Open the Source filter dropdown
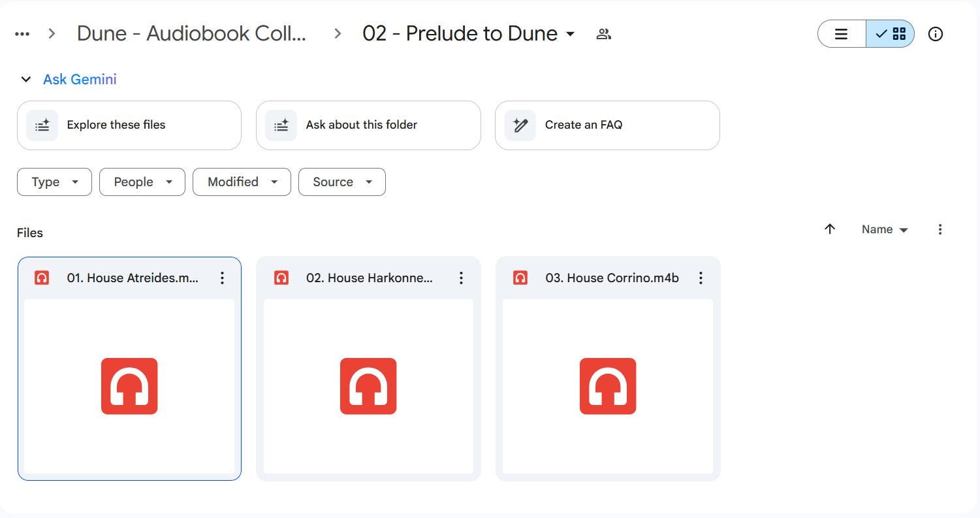 341,182
